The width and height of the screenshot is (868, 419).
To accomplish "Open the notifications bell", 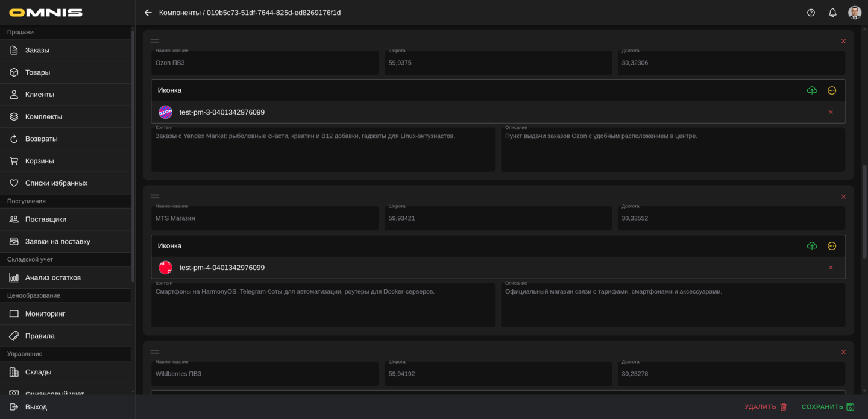I will pos(832,13).
